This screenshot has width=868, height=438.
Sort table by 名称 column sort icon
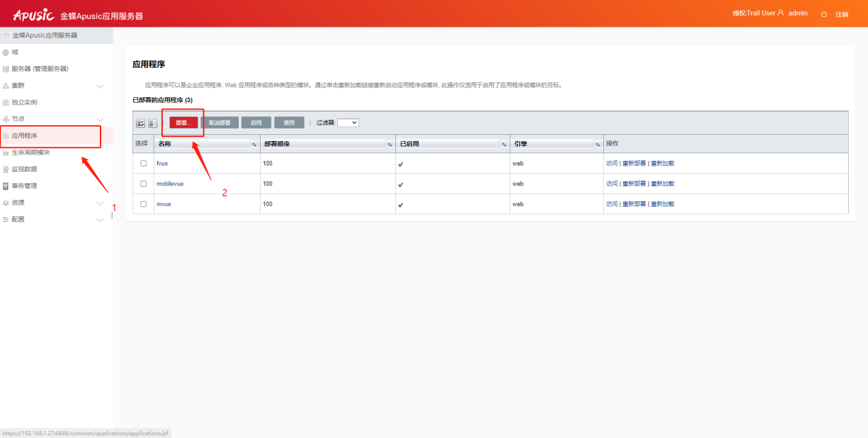click(x=254, y=144)
